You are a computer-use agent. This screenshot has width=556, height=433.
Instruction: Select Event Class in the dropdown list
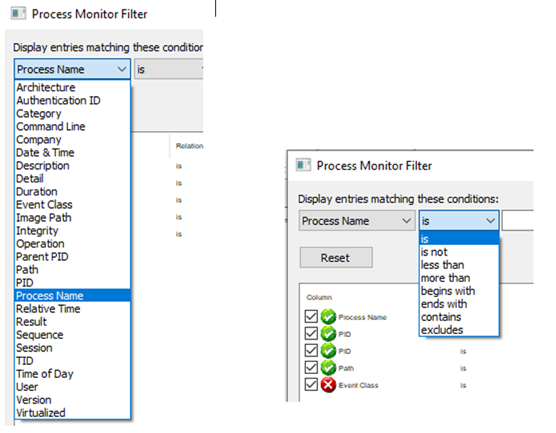click(72, 205)
